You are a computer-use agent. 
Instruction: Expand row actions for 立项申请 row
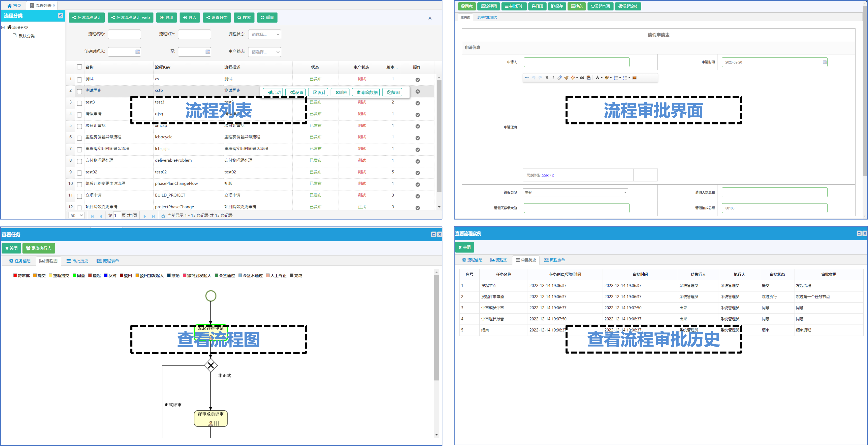point(417,196)
